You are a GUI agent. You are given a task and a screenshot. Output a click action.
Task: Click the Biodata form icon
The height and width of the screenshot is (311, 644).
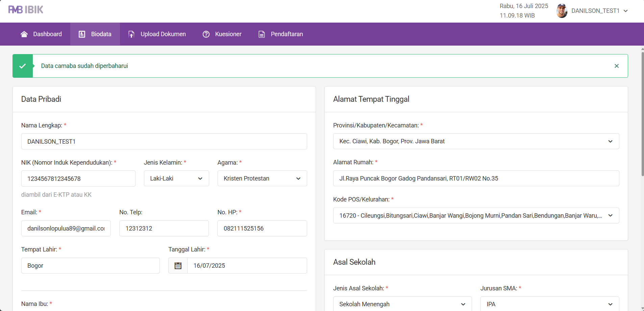pyautogui.click(x=82, y=34)
